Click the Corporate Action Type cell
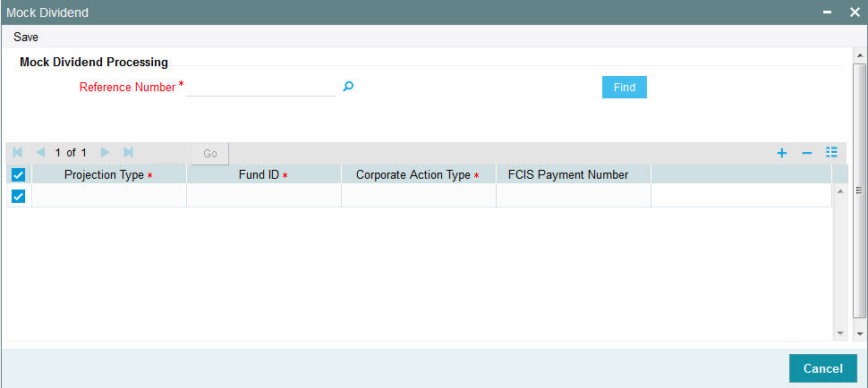The image size is (868, 388). click(x=419, y=196)
